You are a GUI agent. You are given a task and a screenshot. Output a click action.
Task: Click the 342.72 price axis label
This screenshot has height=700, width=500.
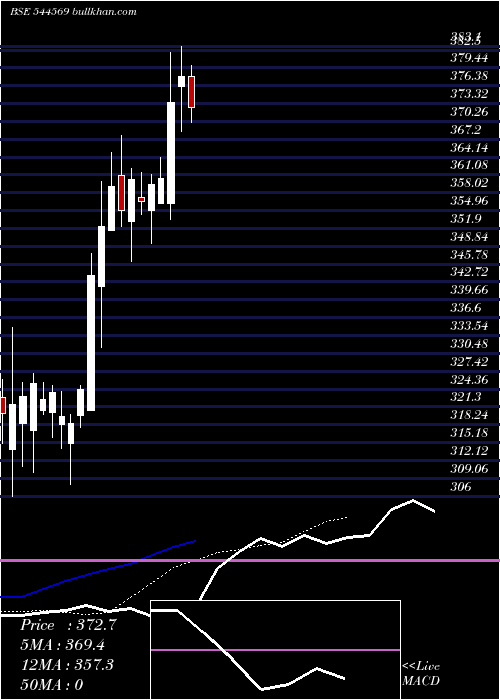coord(469,272)
